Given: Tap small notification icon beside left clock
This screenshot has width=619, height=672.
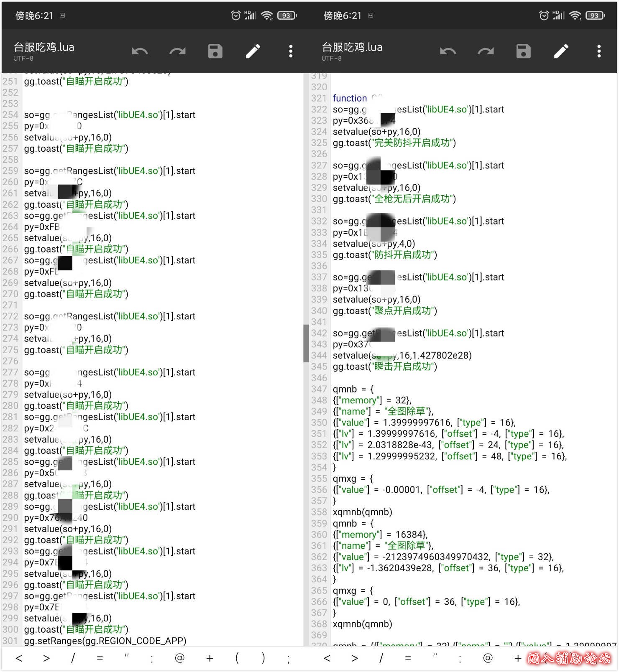Looking at the screenshot, I should (62, 15).
